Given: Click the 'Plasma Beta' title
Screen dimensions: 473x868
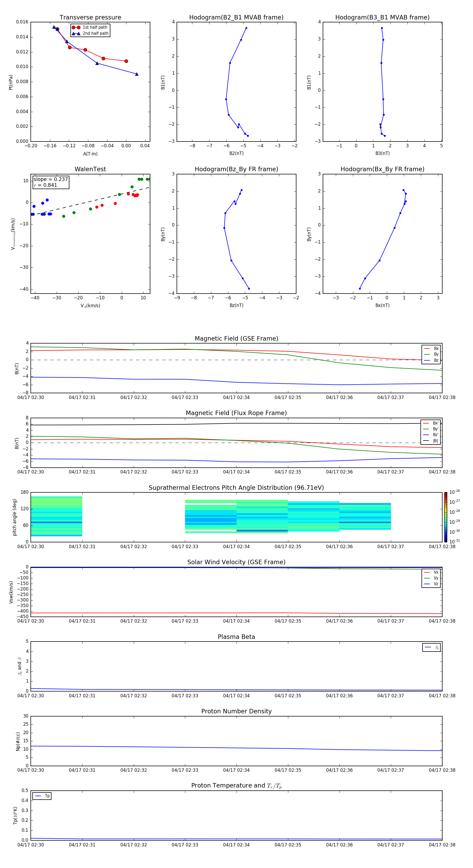Looking at the screenshot, I should click(236, 637).
